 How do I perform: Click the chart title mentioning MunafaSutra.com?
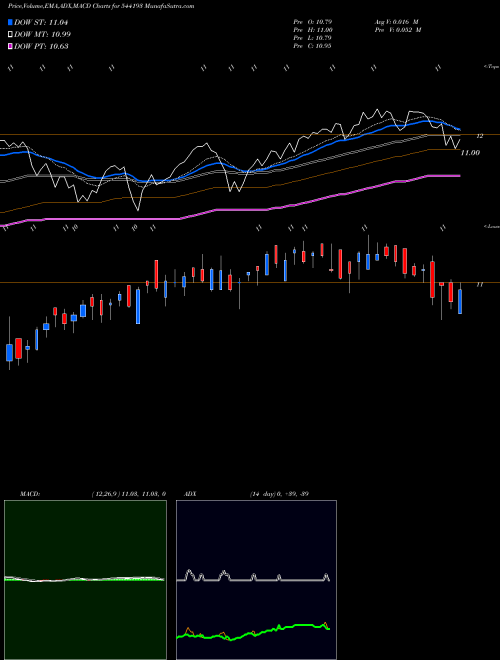101,7
